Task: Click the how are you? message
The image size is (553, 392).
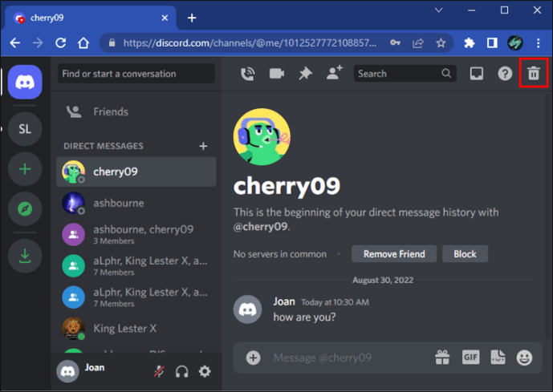Action: click(304, 317)
